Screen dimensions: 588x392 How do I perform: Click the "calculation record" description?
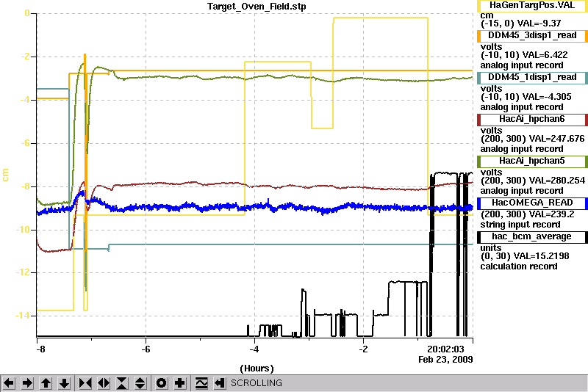[x=519, y=266]
